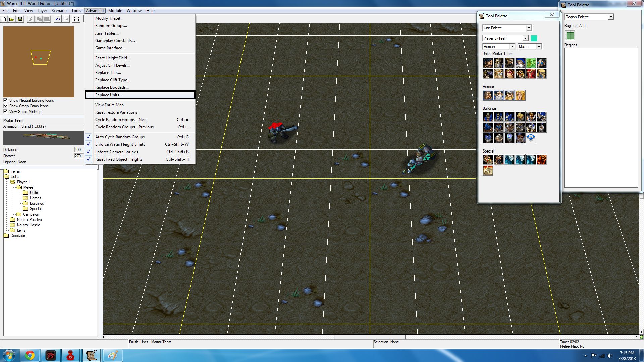644x362 pixels.
Task: Select the Gryphon Rider unit icon
Action: click(x=488, y=74)
